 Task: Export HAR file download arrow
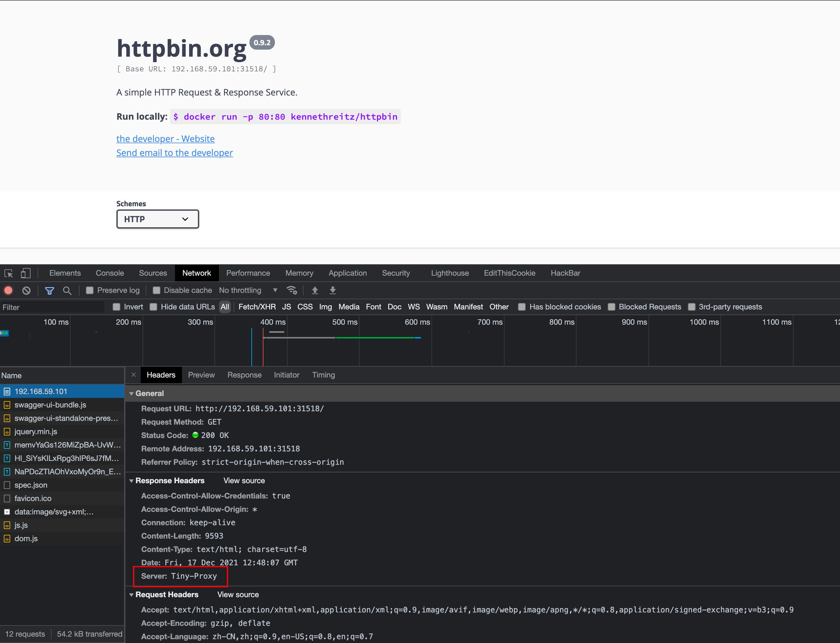pos(333,291)
